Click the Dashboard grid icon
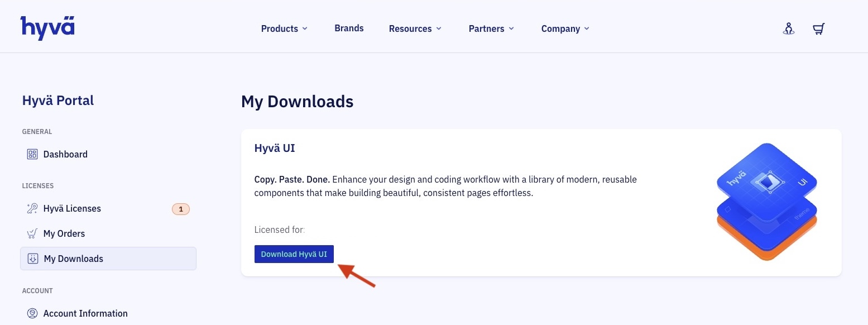Viewport: 868px width, 325px height. pos(32,154)
